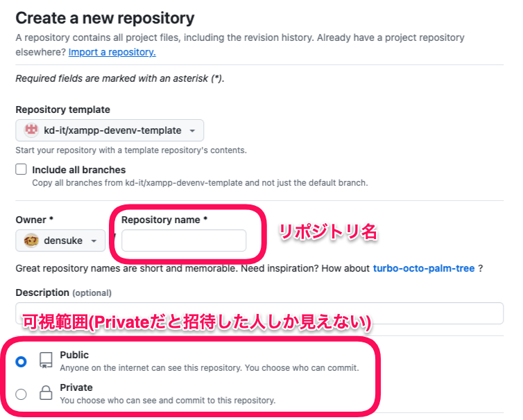Click the Repository name field label
The width and height of the screenshot is (523, 420).
pyautogui.click(x=164, y=220)
